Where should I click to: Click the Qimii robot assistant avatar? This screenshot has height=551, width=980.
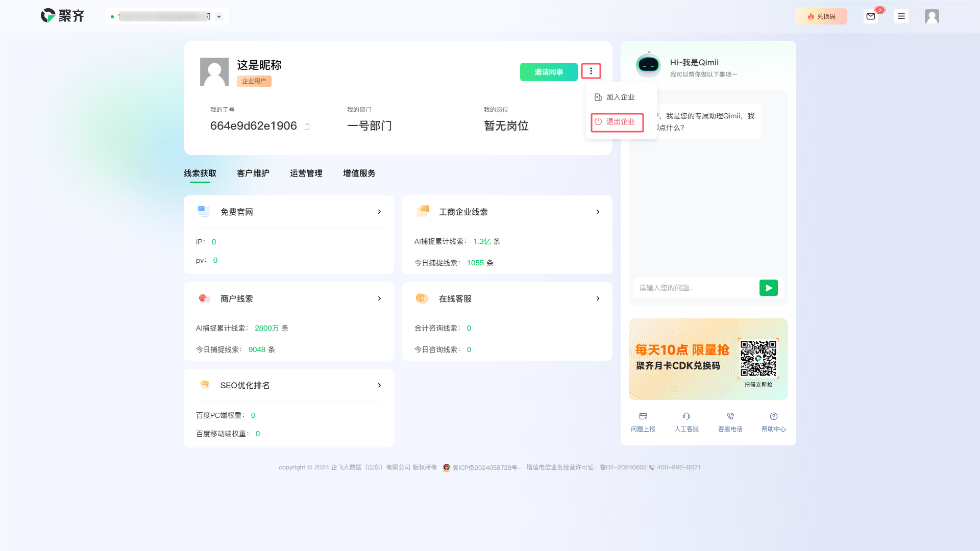point(648,65)
